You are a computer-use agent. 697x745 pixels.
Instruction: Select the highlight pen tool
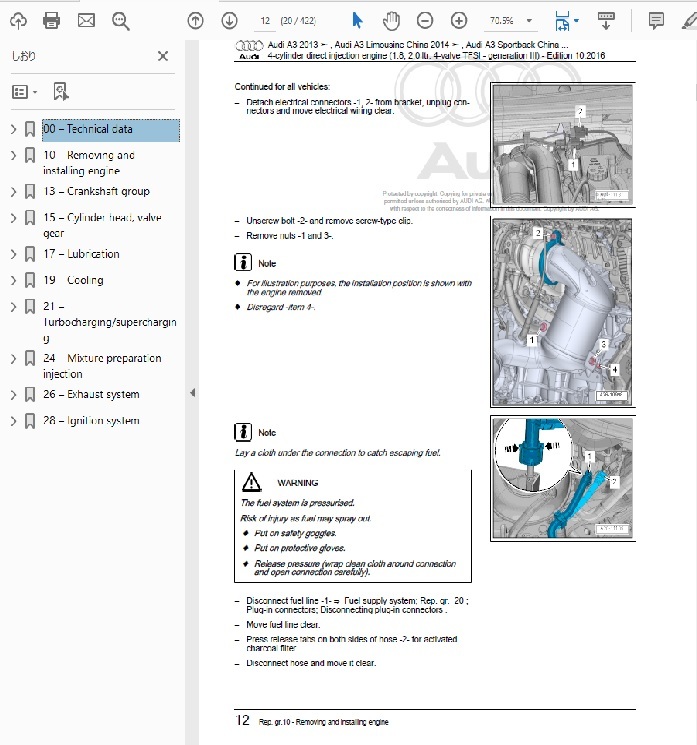pyautogui.click(x=689, y=21)
